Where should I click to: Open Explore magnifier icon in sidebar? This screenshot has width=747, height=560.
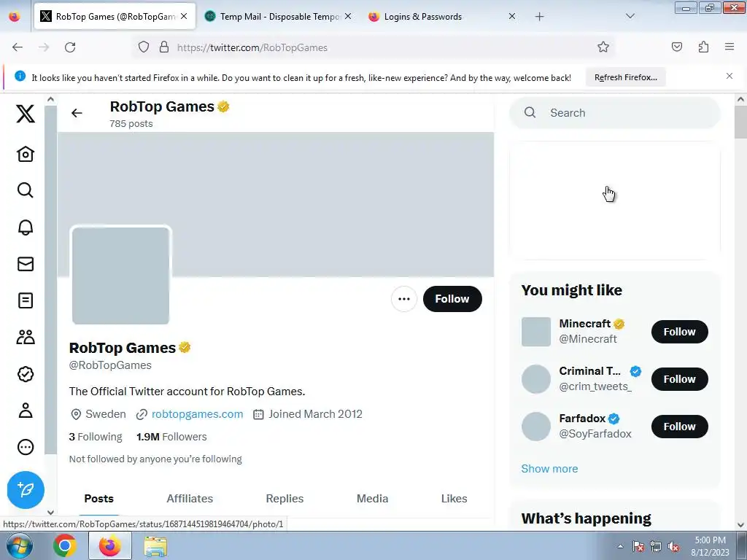coord(26,190)
